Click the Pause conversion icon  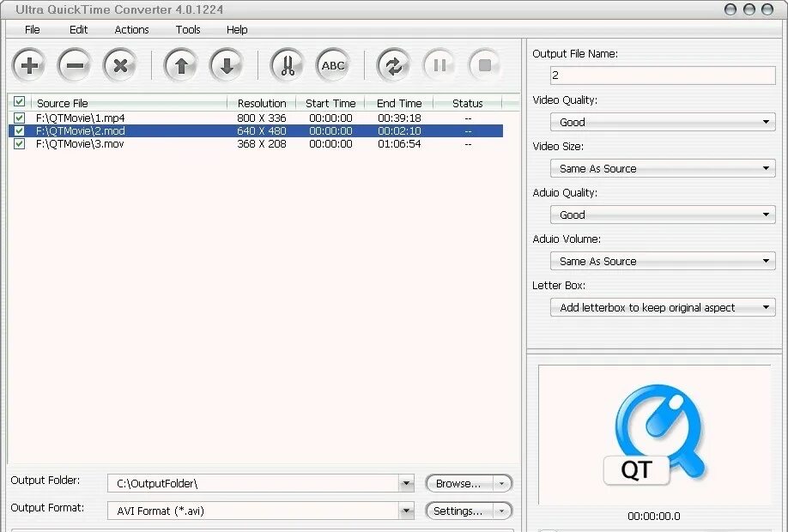[x=439, y=65]
